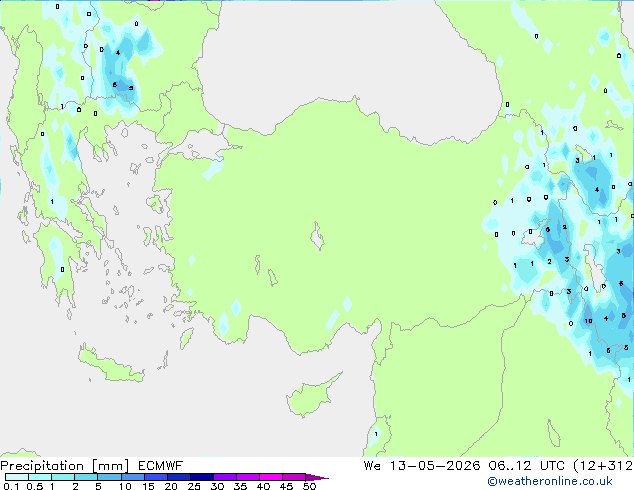The width and height of the screenshot is (634, 490).
Task: Click the 40–45 mm bright magenta legend swatch
Action: [x=271, y=477]
